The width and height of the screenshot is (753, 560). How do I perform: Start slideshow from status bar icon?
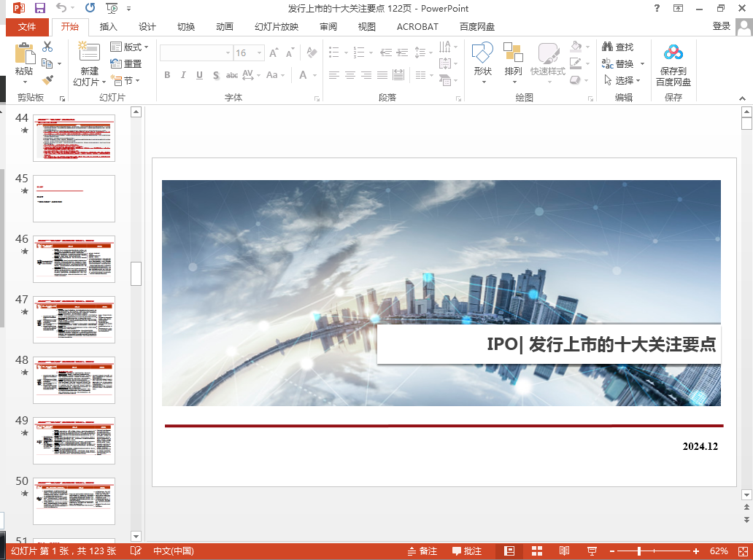coord(592,551)
